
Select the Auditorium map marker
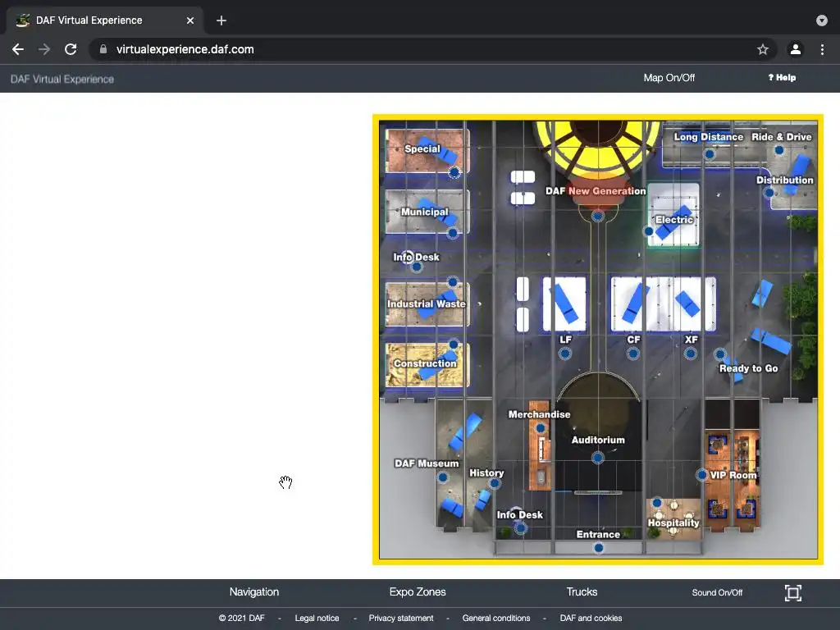pos(598,458)
